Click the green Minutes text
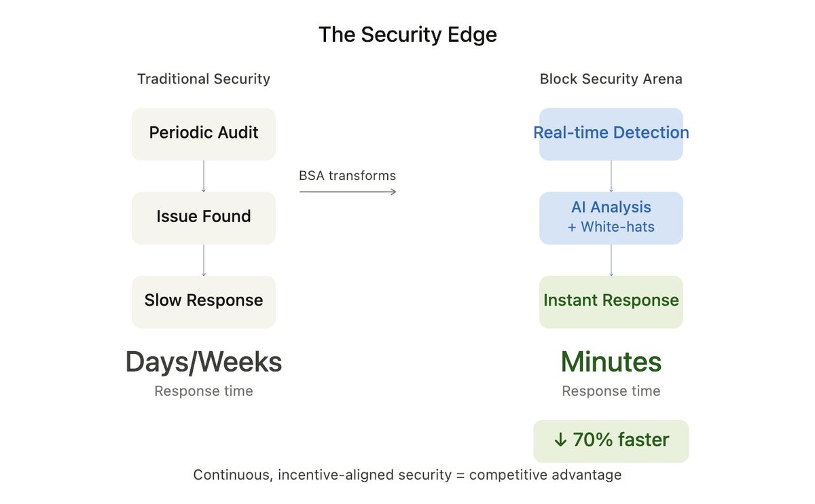 (611, 363)
